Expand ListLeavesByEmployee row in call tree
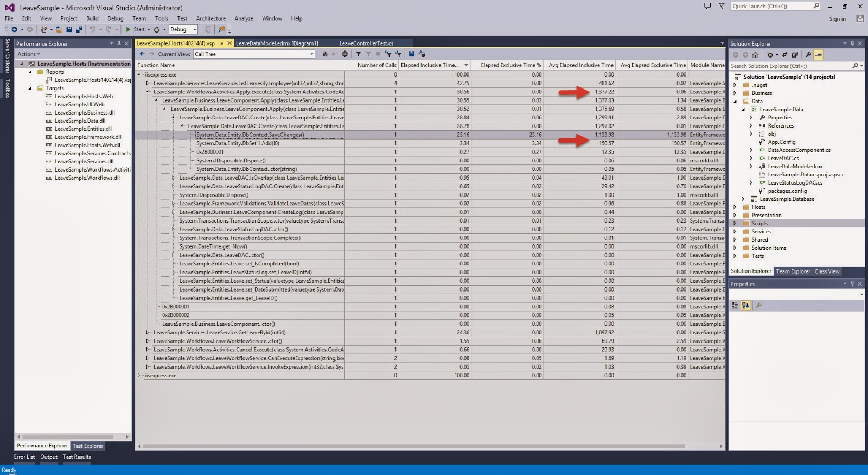 pyautogui.click(x=148, y=83)
